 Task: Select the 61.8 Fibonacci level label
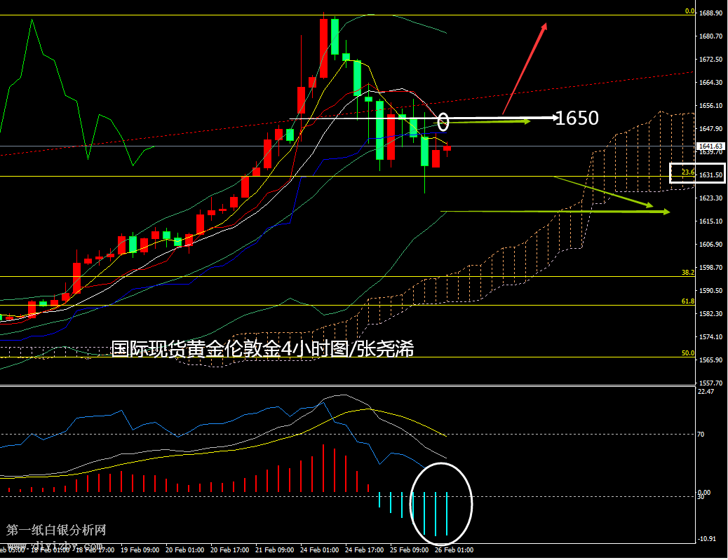[687, 301]
